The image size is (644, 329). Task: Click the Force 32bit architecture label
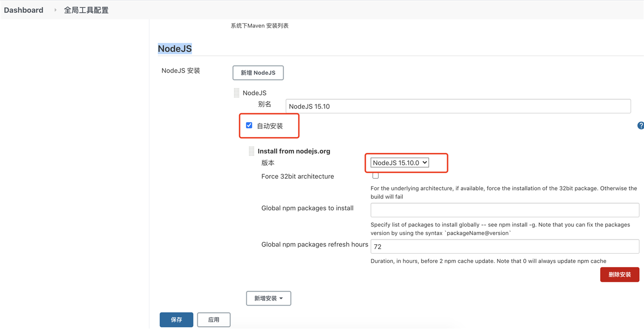pos(298,176)
